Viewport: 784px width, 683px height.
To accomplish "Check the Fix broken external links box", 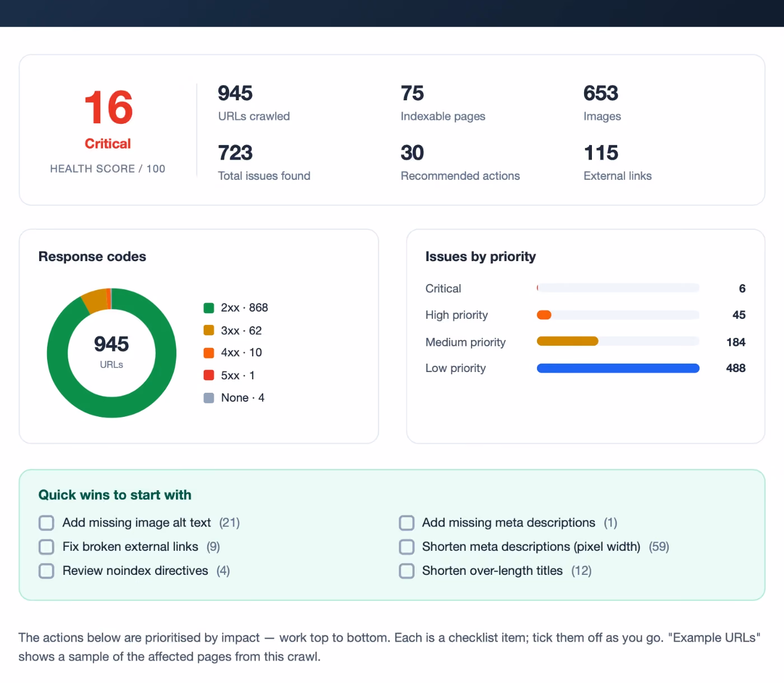I will tap(46, 547).
